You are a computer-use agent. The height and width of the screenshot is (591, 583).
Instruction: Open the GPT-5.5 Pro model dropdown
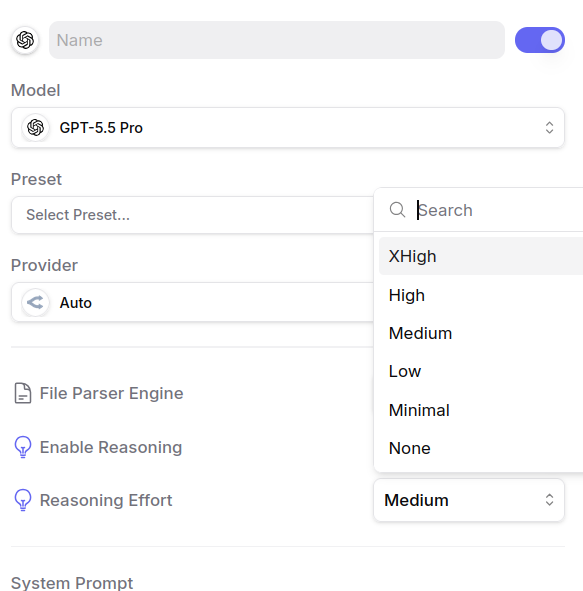click(x=288, y=127)
